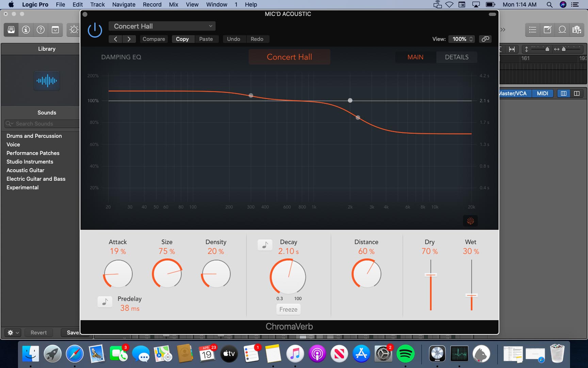
Task: Open the Library gear action menu
Action: click(x=13, y=333)
